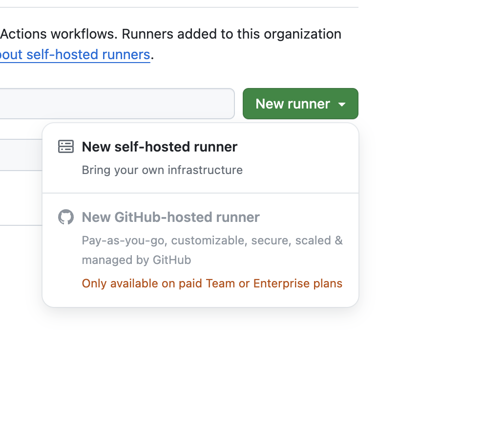Open the self-hosted runners documentation link
504x436 pixels.
(75, 54)
